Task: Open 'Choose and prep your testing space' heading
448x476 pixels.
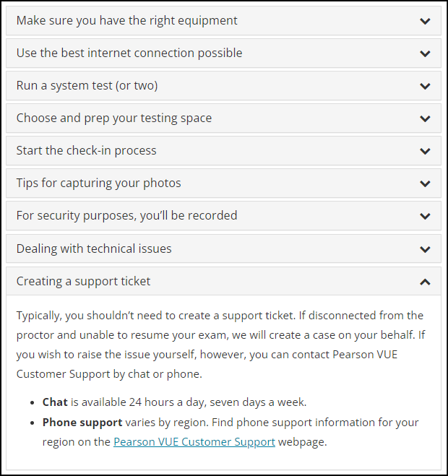Action: click(114, 118)
